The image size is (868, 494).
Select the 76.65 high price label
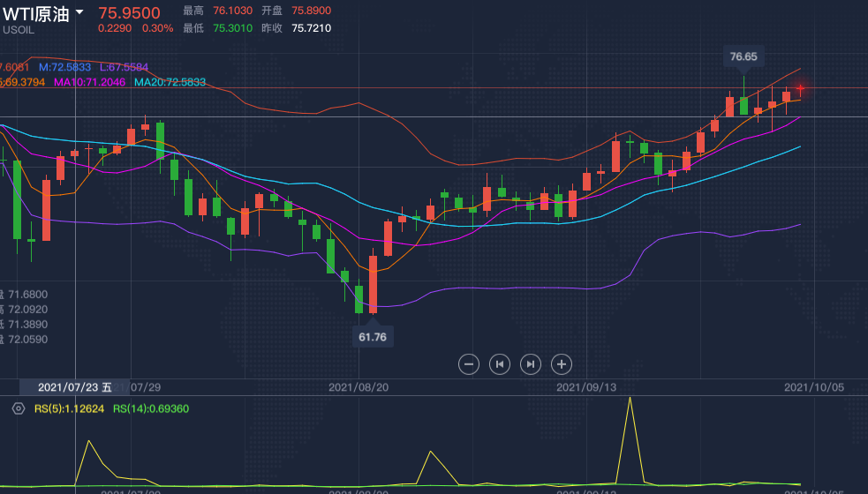coord(743,56)
